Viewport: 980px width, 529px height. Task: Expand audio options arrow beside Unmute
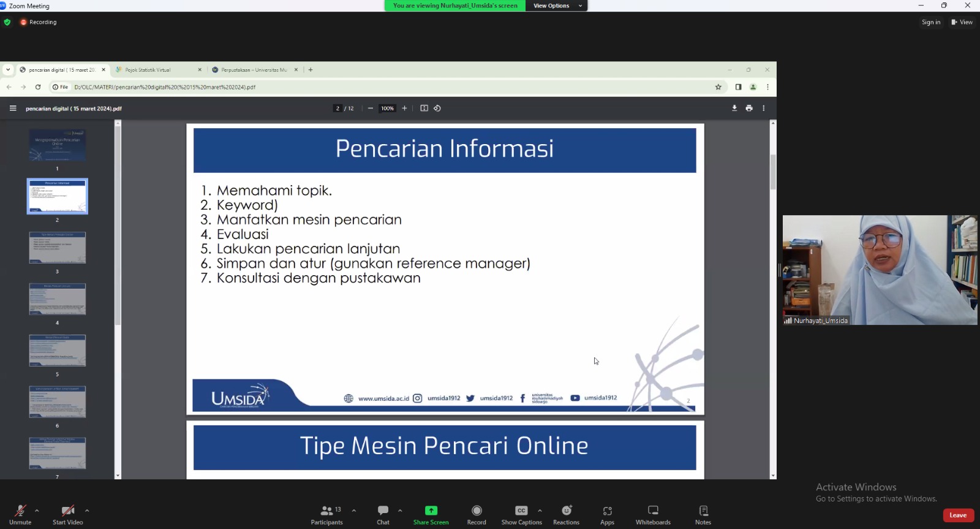point(37,510)
